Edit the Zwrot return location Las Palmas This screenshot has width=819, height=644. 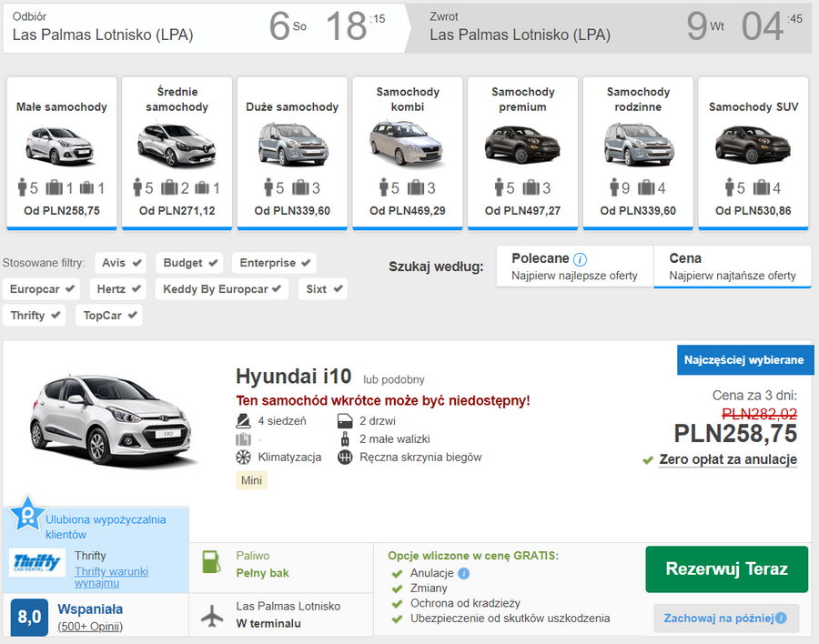(521, 35)
